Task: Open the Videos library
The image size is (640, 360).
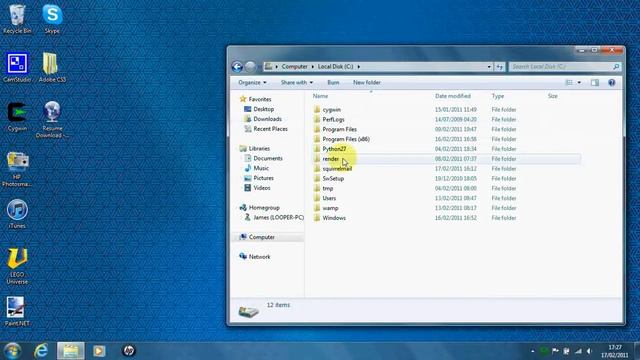Action: 262,188
